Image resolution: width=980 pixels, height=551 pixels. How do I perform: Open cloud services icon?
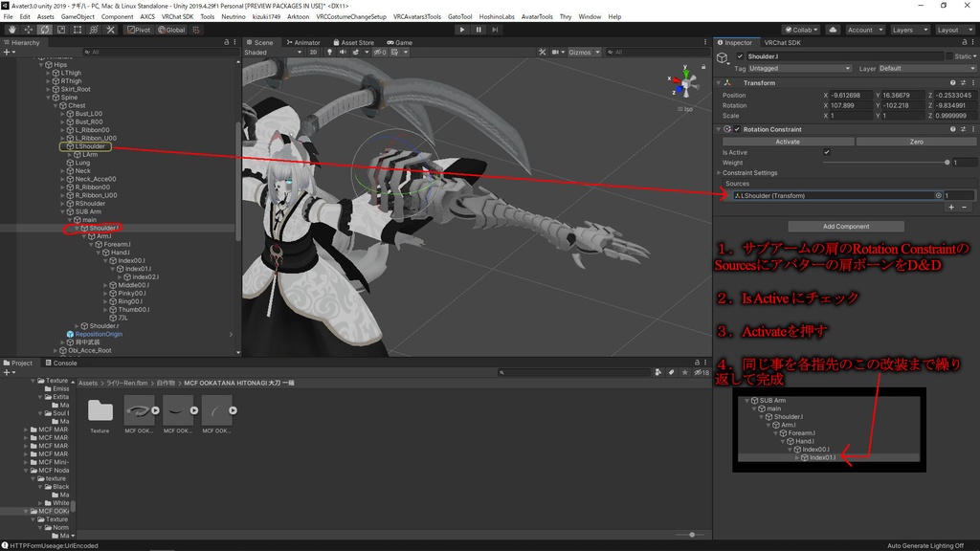tap(833, 30)
